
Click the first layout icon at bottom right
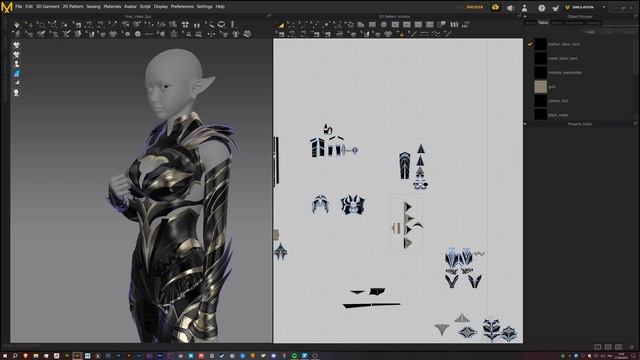(x=598, y=347)
